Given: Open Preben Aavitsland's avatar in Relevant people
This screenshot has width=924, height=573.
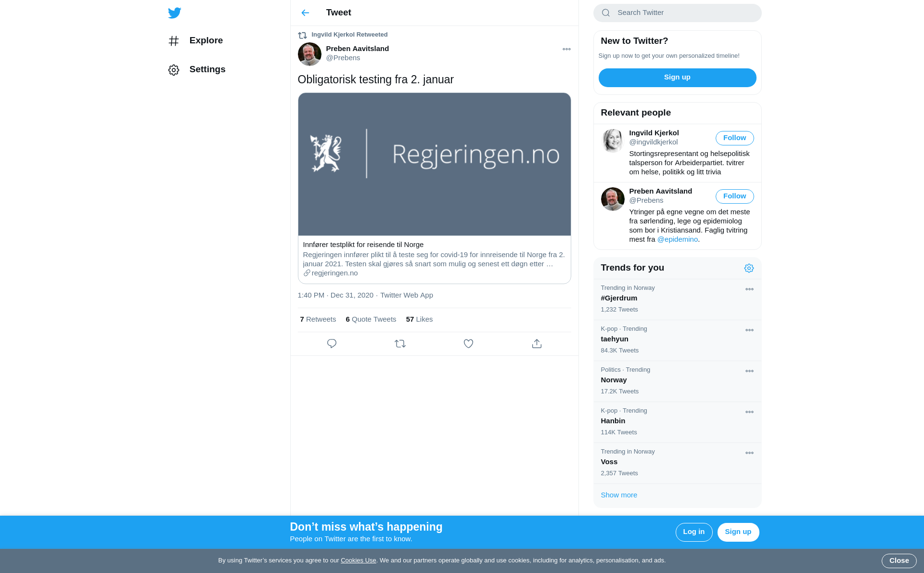Looking at the screenshot, I should 613,199.
